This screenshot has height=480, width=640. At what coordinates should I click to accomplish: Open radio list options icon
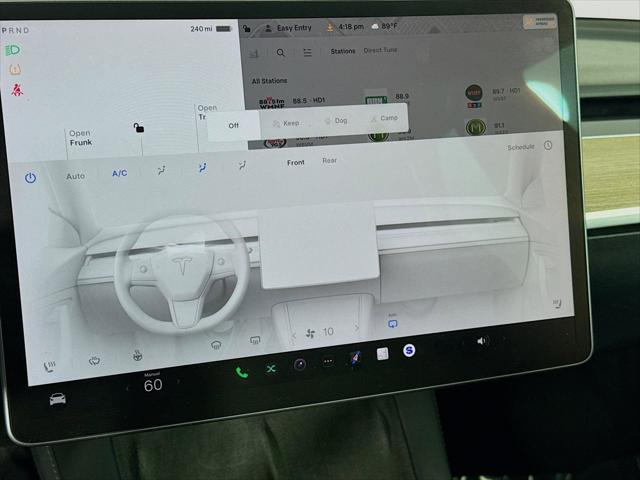(x=307, y=52)
